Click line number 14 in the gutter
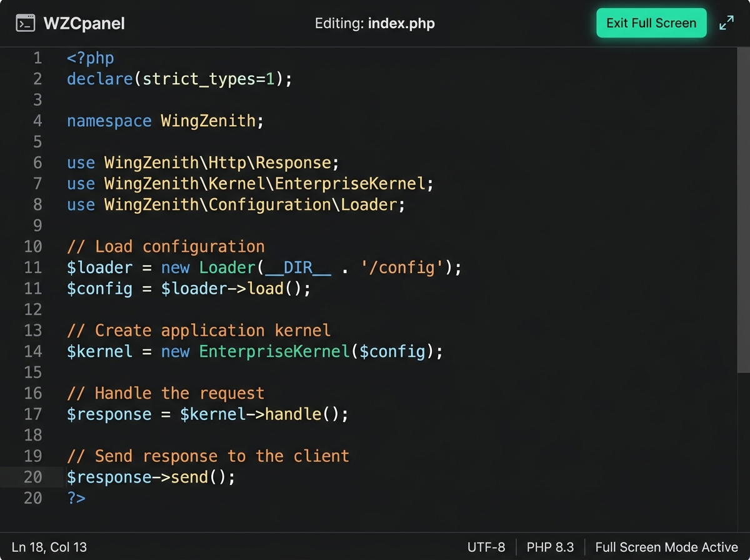This screenshot has width=750, height=560. pyautogui.click(x=33, y=351)
